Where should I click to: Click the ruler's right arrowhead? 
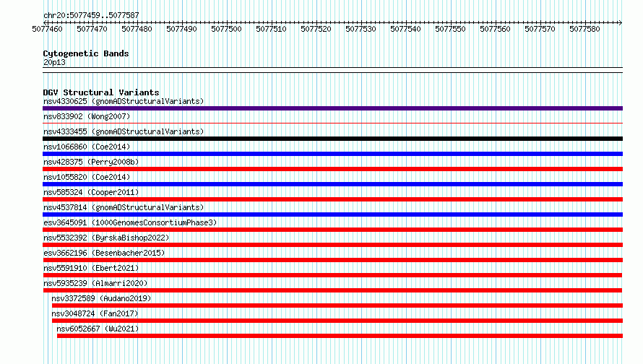[x=620, y=22]
